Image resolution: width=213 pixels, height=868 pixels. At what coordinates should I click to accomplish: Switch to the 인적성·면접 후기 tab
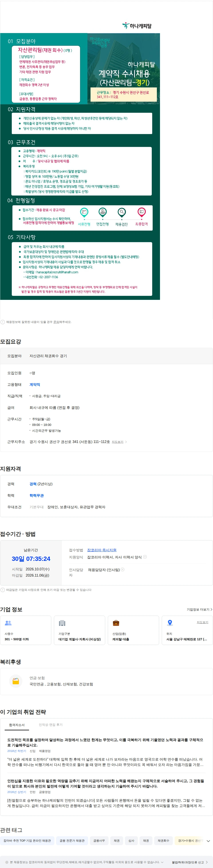pos(51,725)
